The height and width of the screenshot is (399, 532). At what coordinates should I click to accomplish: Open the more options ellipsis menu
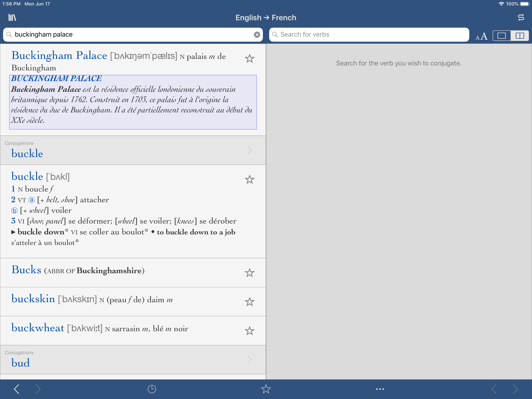click(x=380, y=389)
